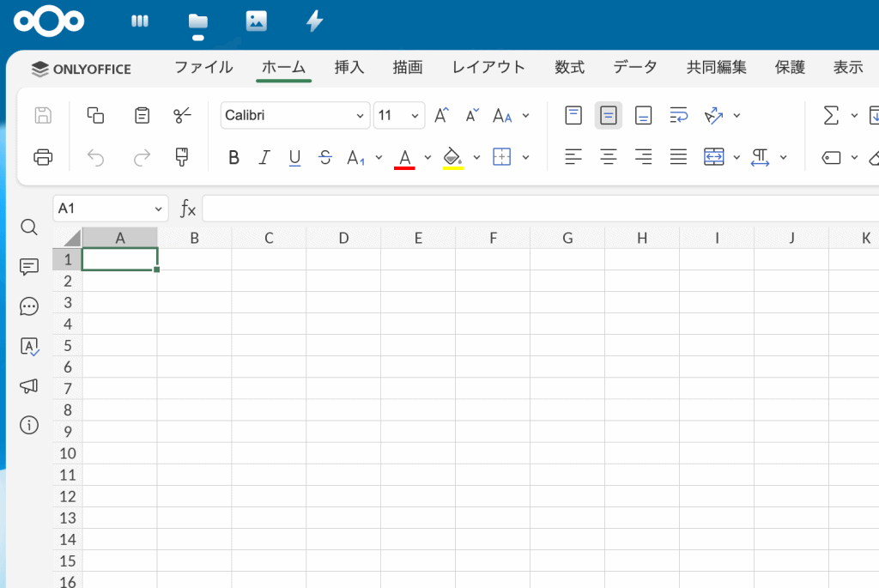
Task: Click the paste clipboard icon
Action: pyautogui.click(x=142, y=116)
